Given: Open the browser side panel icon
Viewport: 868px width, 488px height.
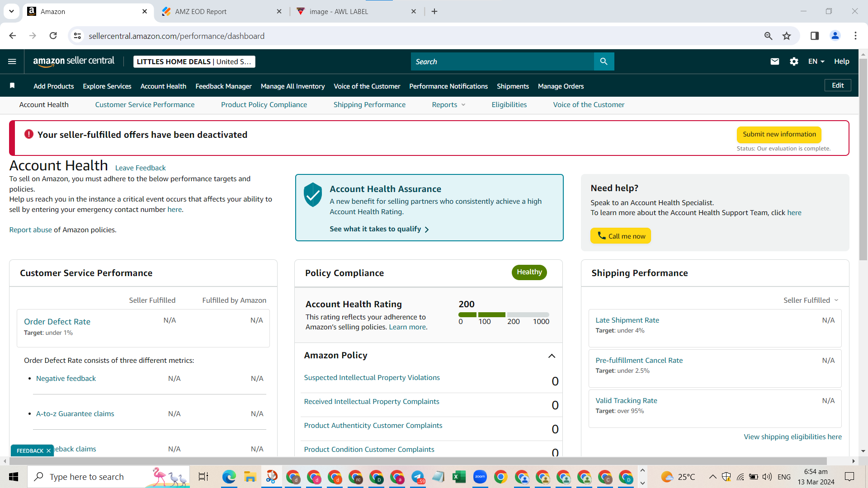Looking at the screenshot, I should click(815, 36).
